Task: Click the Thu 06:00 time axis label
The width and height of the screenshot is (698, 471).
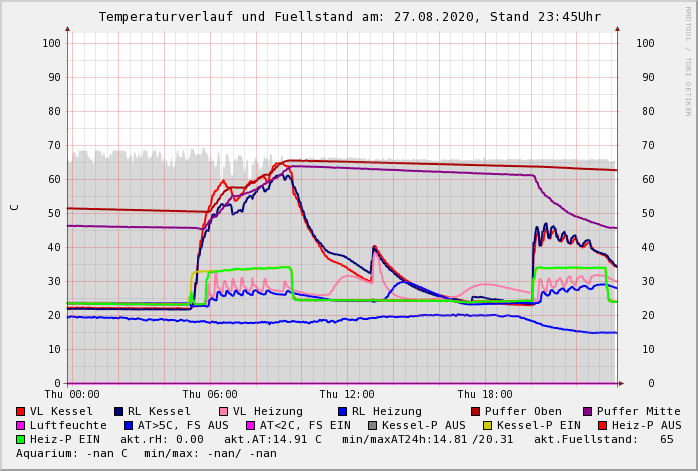Action: pos(209,395)
